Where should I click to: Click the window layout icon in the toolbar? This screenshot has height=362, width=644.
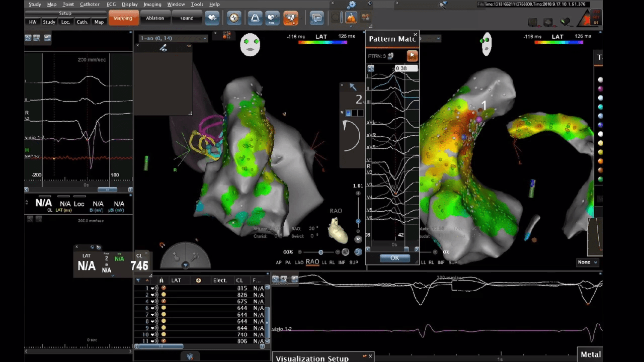click(316, 18)
